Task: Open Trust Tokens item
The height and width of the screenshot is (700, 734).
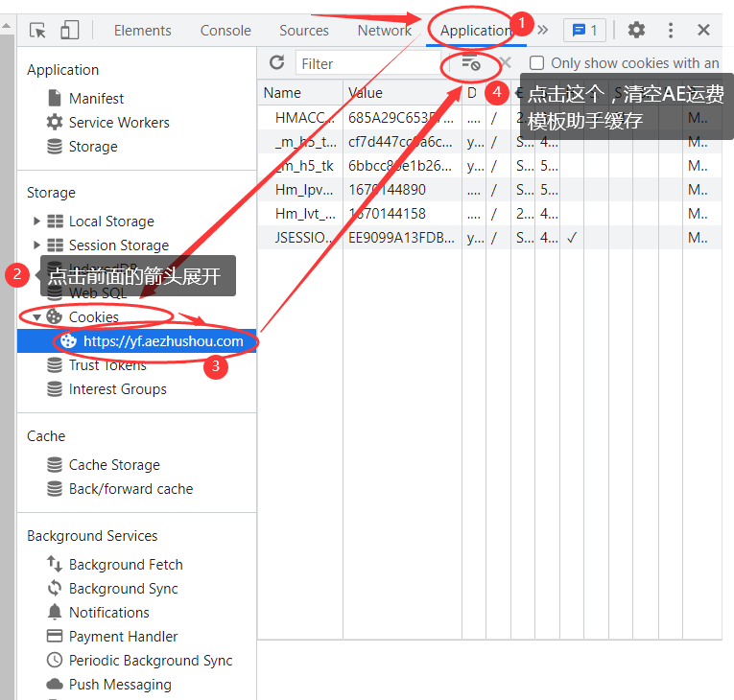Action: [107, 364]
